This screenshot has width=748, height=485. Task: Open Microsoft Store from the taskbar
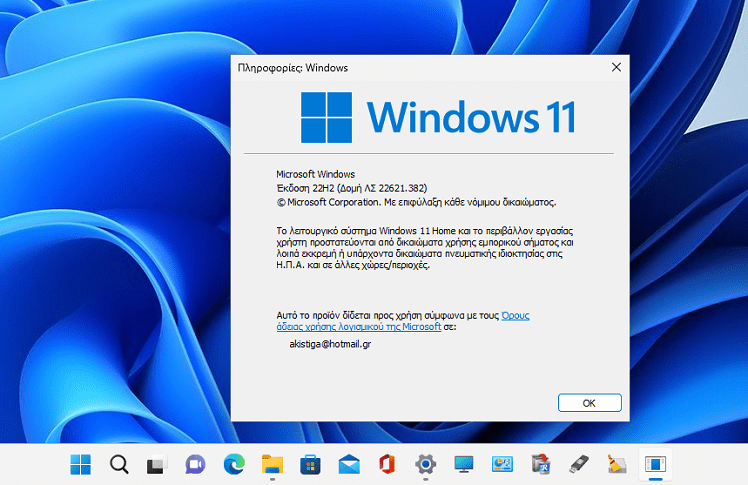click(x=310, y=464)
